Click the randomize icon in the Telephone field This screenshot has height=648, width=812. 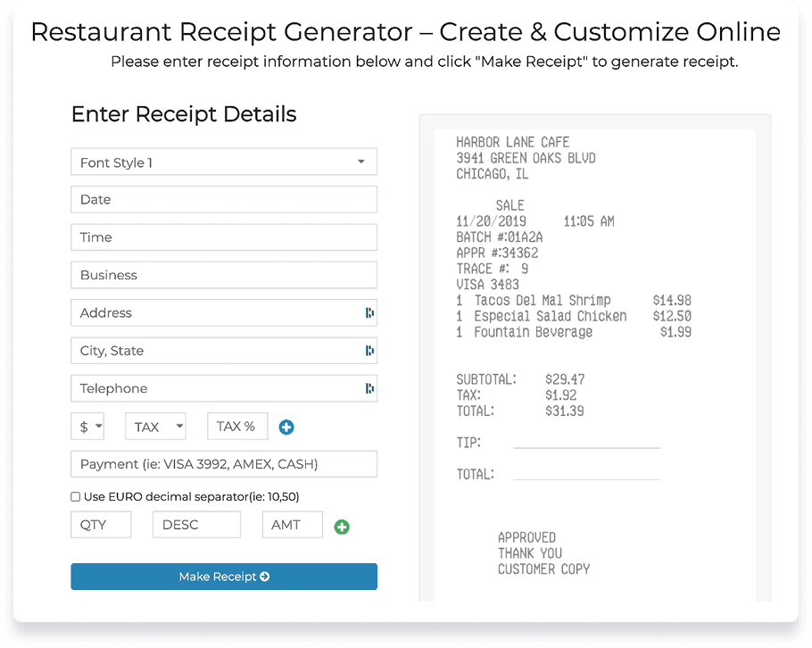[369, 388]
